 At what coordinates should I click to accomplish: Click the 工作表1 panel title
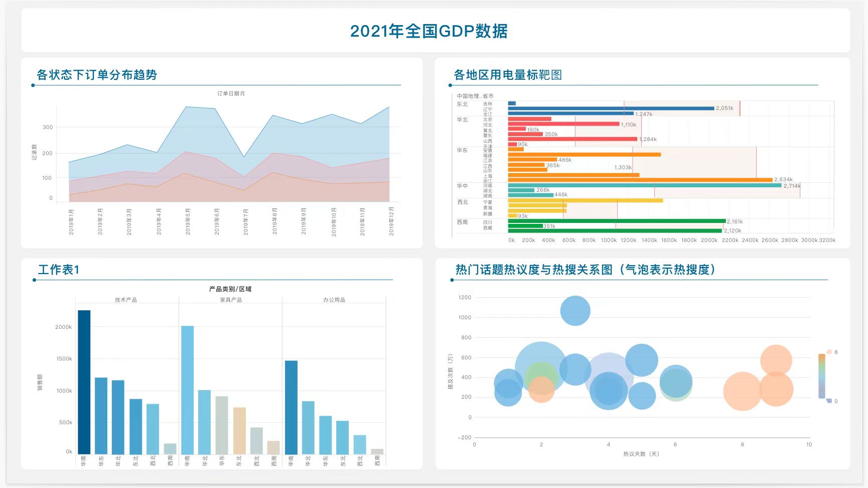point(59,270)
